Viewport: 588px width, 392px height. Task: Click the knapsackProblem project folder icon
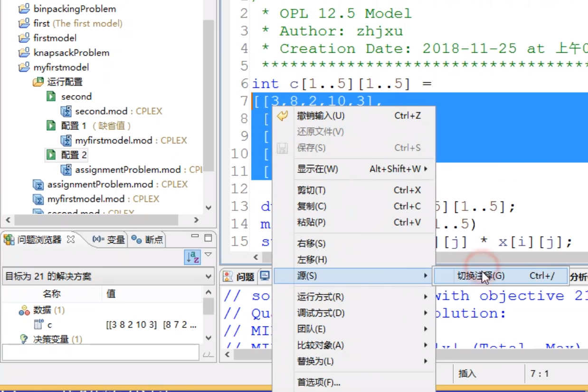point(24,52)
